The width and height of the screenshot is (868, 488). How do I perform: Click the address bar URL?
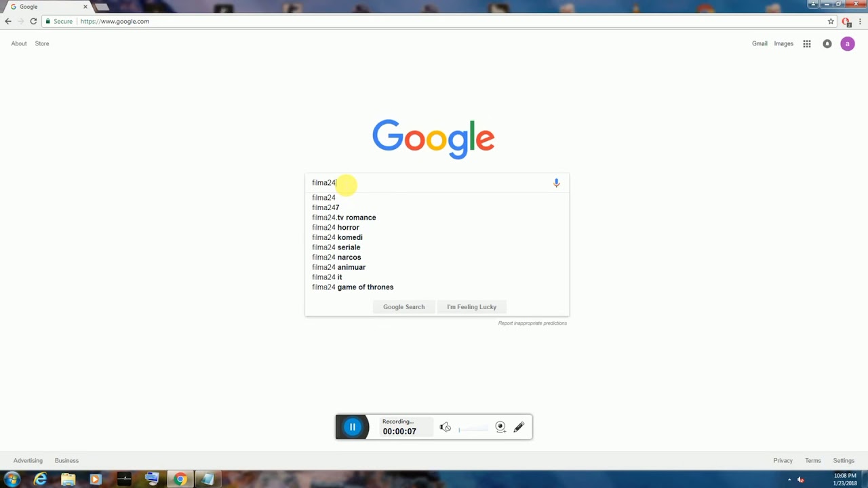click(115, 21)
